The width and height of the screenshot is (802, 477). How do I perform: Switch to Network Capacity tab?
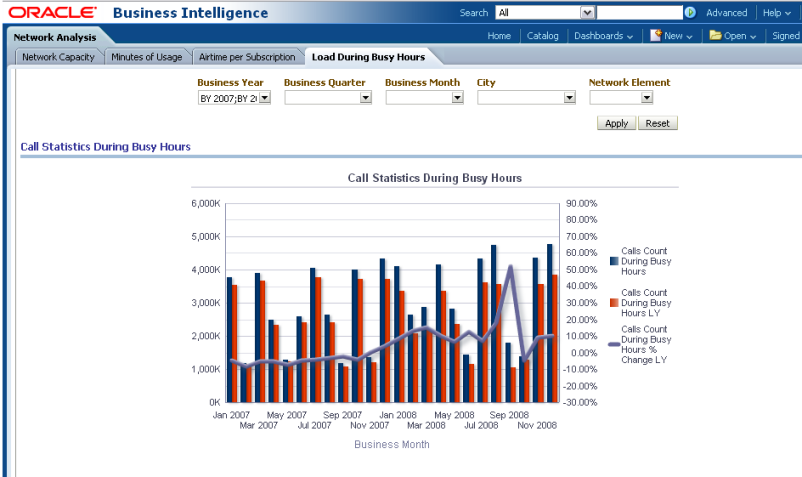[58, 57]
